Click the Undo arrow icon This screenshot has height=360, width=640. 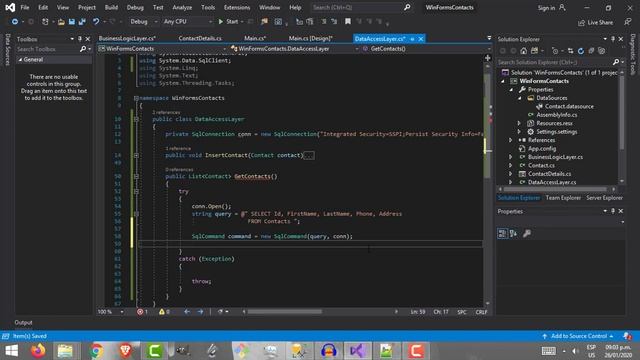96,22
